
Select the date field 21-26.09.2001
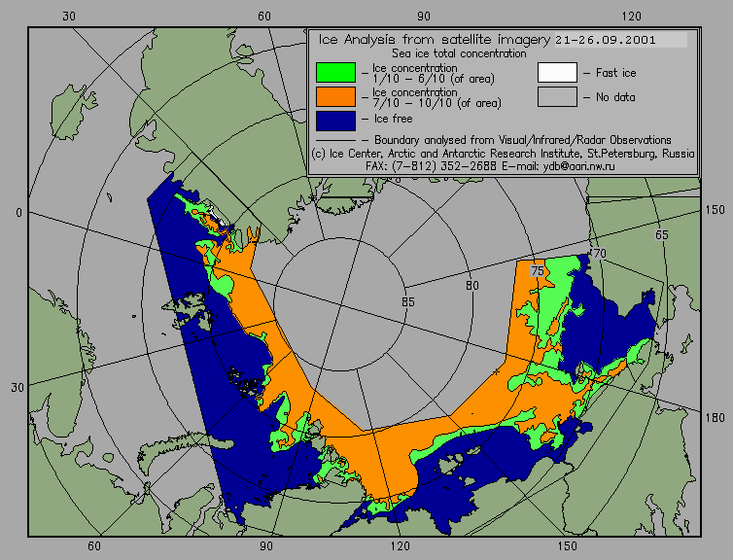(x=621, y=40)
